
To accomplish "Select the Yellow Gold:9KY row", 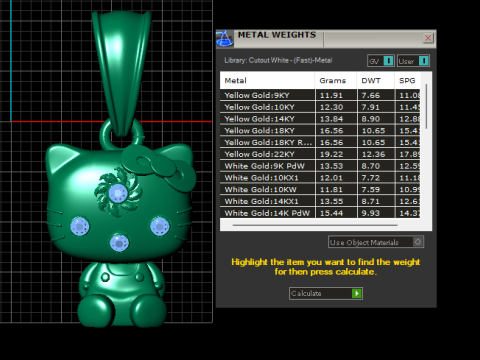I will (320, 95).
